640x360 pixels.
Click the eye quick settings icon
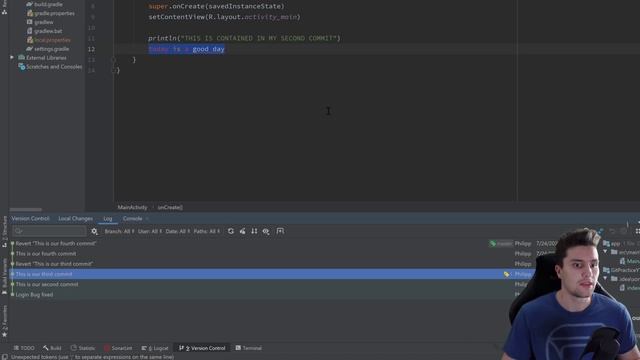(266, 231)
